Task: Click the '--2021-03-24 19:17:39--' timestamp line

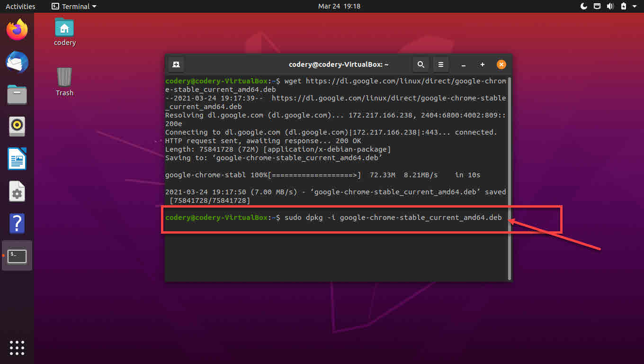Action: click(x=336, y=102)
